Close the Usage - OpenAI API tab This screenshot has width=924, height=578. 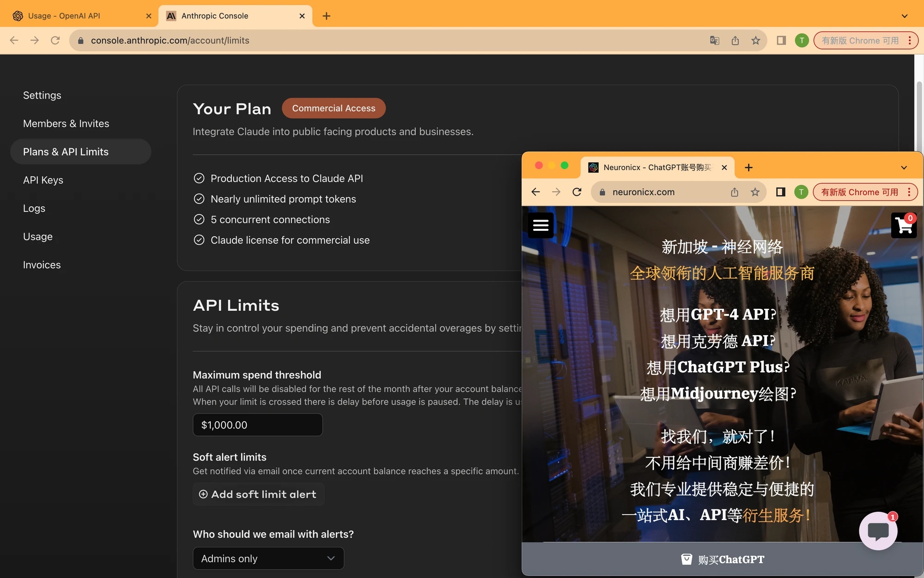[x=149, y=16]
